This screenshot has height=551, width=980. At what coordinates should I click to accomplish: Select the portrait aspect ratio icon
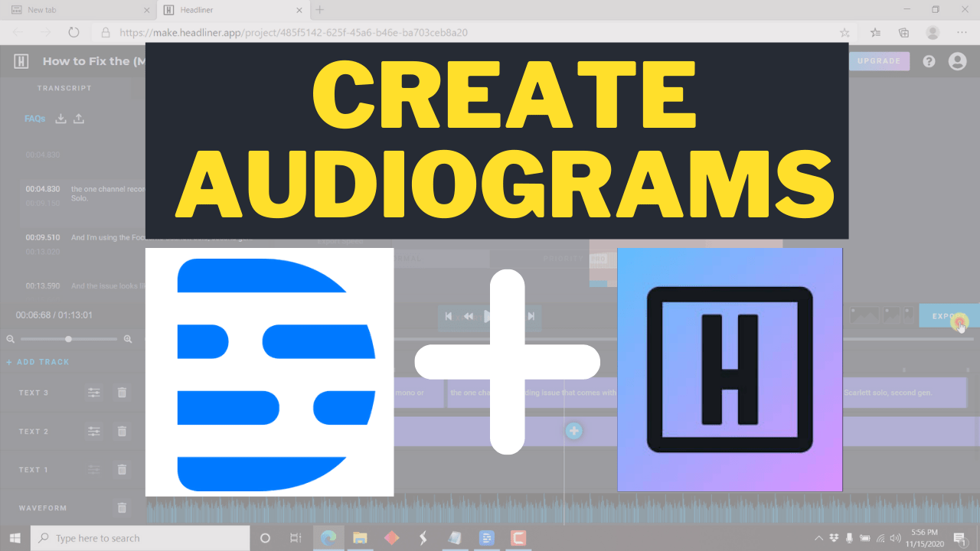click(x=908, y=315)
